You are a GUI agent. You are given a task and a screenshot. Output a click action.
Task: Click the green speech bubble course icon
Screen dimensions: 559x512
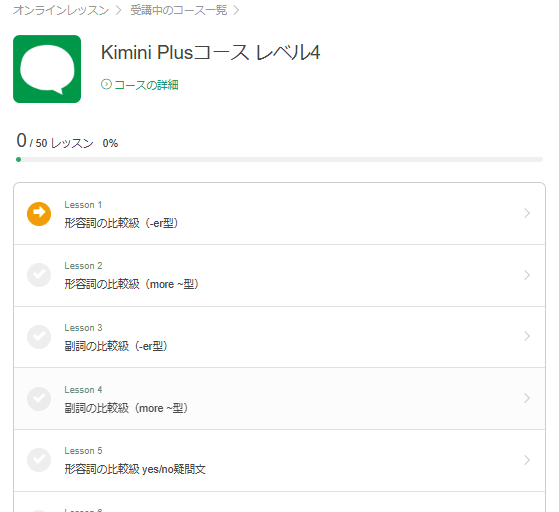pos(47,69)
